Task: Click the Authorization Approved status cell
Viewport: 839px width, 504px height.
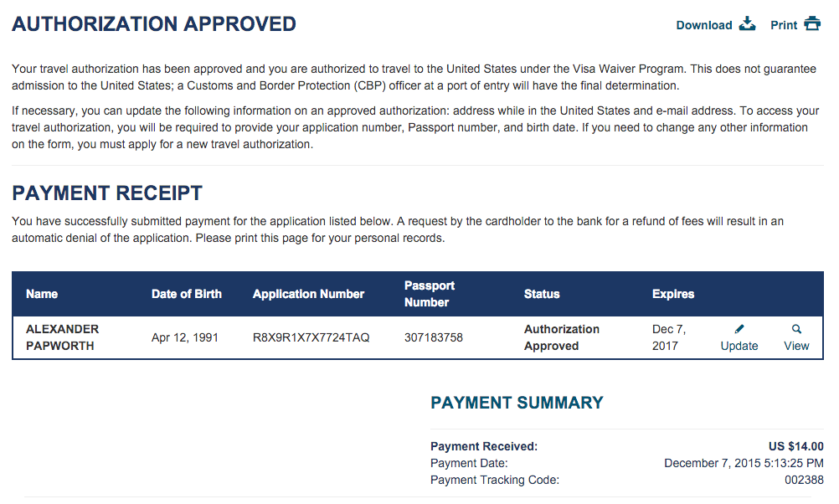Action: point(561,337)
